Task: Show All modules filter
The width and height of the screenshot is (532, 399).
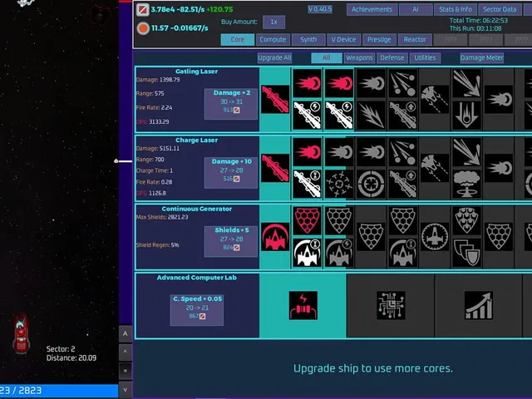Action: pyautogui.click(x=327, y=57)
